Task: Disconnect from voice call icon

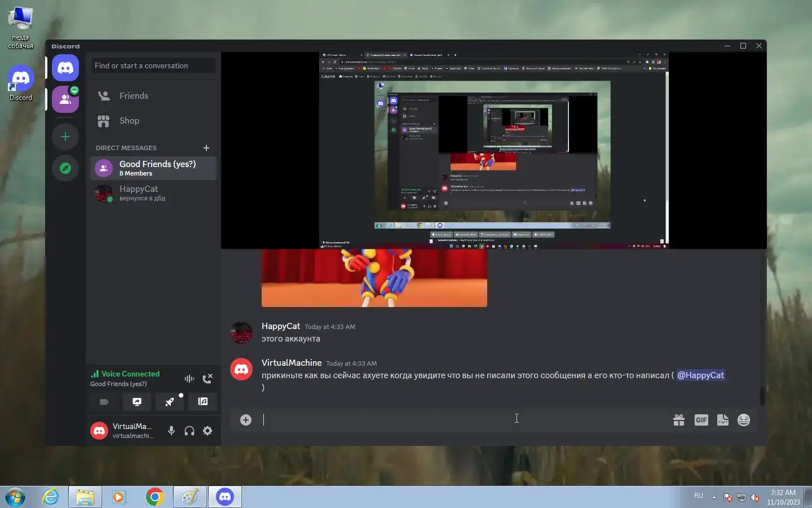Action: point(208,379)
